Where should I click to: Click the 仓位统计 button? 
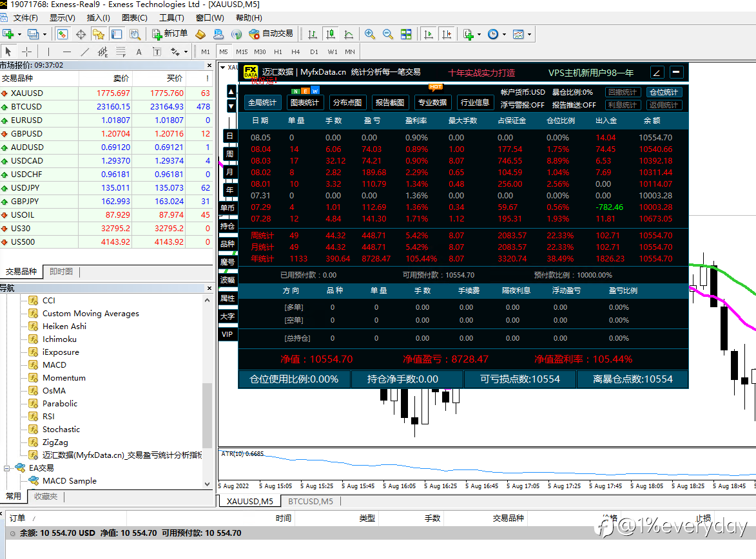click(664, 92)
